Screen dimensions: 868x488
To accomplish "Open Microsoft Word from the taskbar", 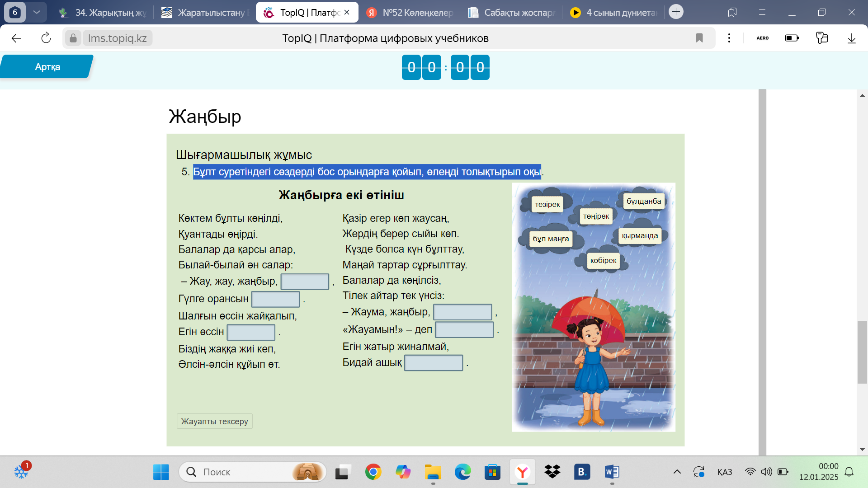I will [612, 472].
